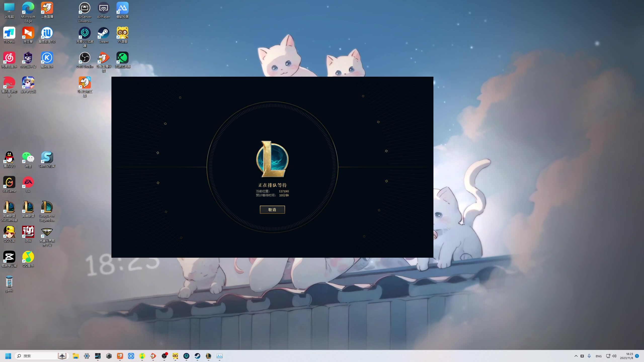This screenshot has height=362, width=644.
Task: Select AirServer Universal desktop icon
Action: click(85, 13)
